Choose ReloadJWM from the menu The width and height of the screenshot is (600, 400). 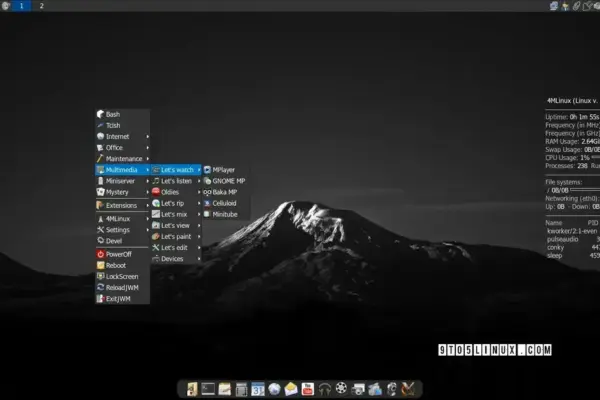(x=122, y=287)
